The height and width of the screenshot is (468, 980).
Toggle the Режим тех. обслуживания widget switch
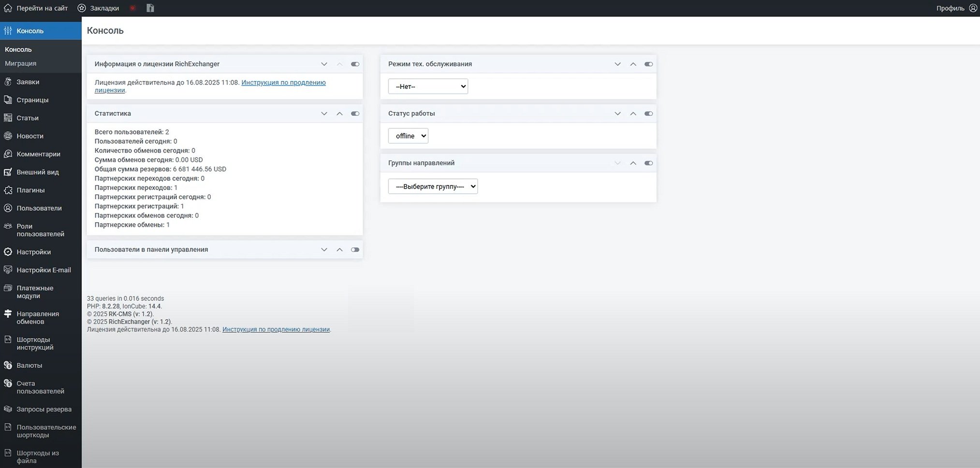click(x=648, y=64)
